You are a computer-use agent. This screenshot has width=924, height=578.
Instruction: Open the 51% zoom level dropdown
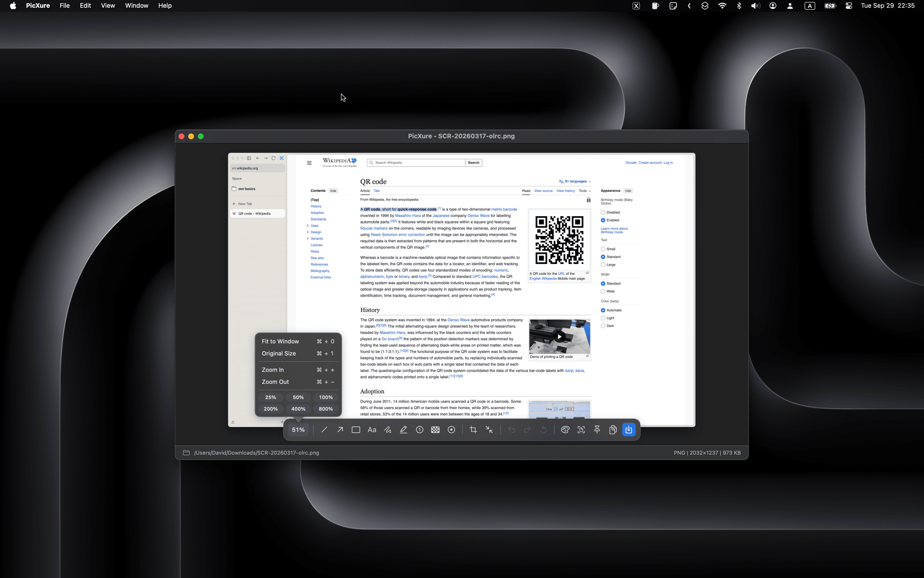tap(298, 430)
